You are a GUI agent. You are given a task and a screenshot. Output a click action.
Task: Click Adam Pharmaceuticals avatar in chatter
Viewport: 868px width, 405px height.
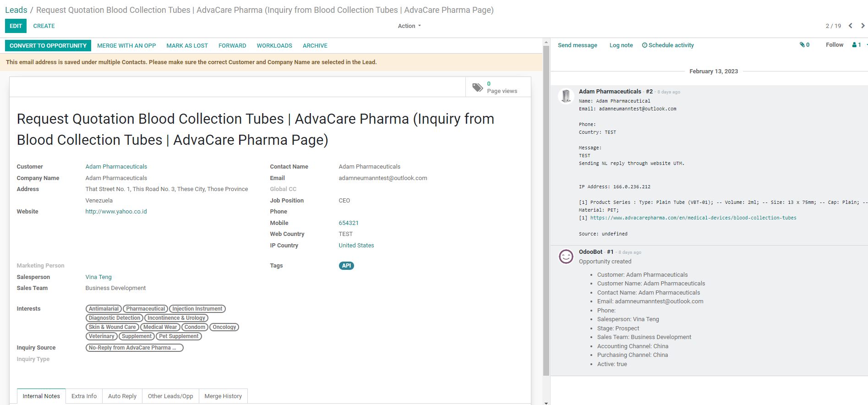point(566,96)
